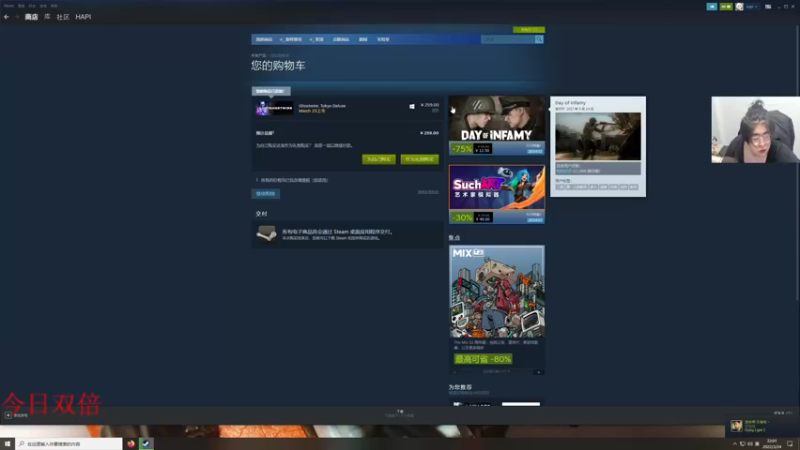Image resolution: width=800 pixels, height=450 pixels.
Task: Open the downloads status at the bottom center
Action: 400,414
